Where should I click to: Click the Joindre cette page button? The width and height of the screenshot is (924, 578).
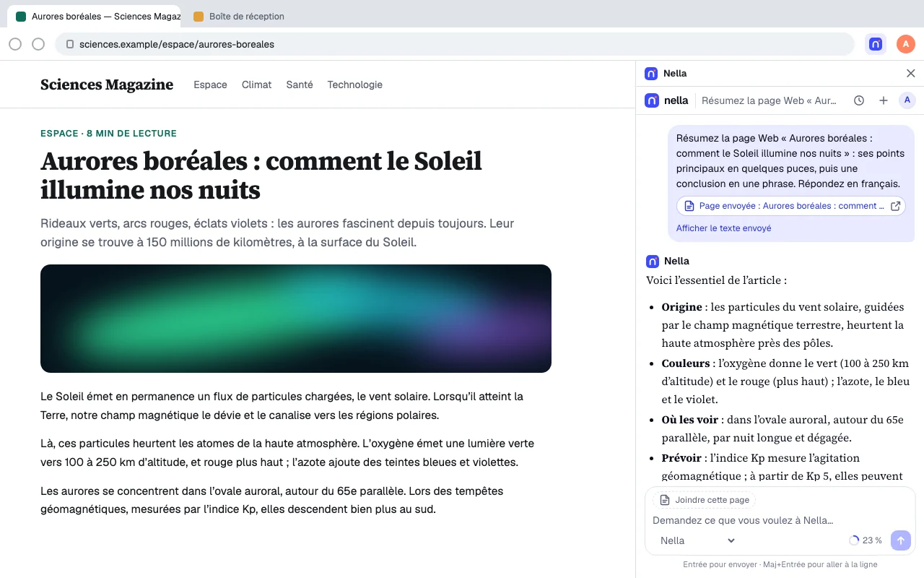click(x=705, y=500)
